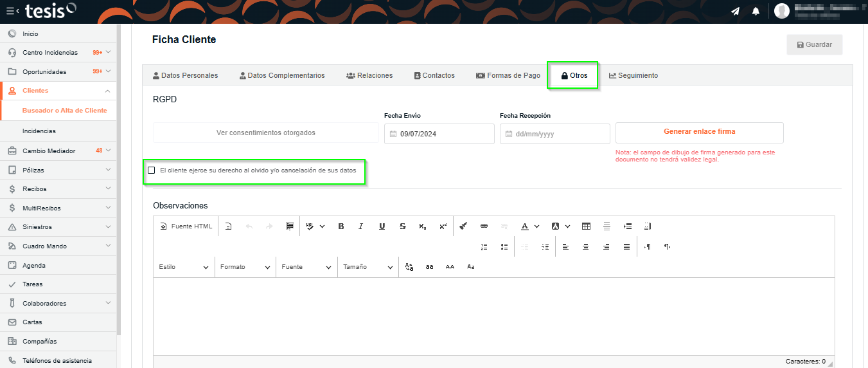The width and height of the screenshot is (868, 368).
Task: Click the Guardar button
Action: [815, 45]
